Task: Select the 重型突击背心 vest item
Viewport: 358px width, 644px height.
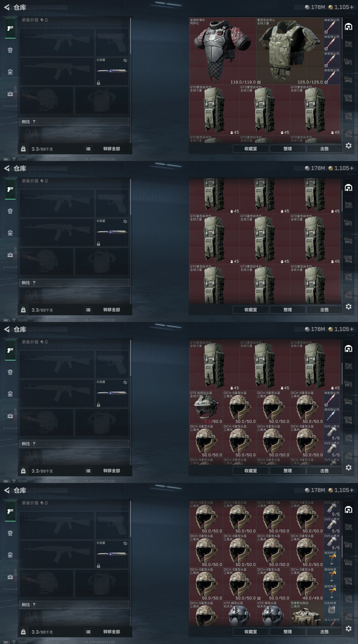Action: coord(290,51)
